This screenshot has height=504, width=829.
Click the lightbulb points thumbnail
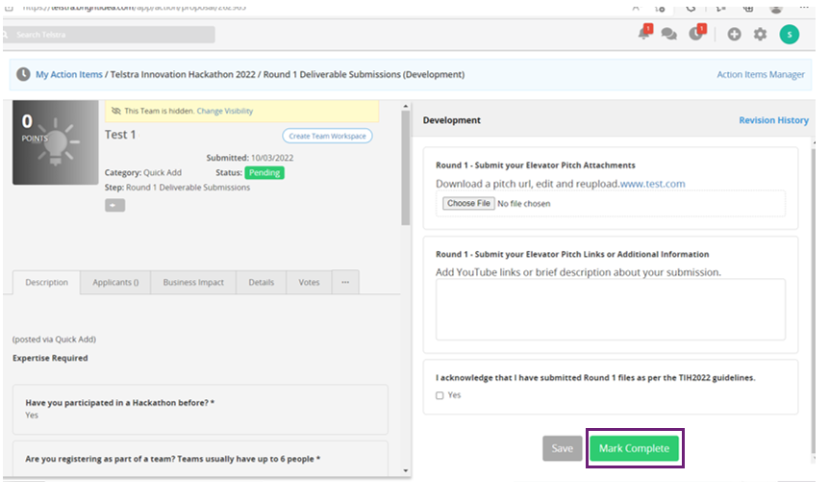pos(56,142)
